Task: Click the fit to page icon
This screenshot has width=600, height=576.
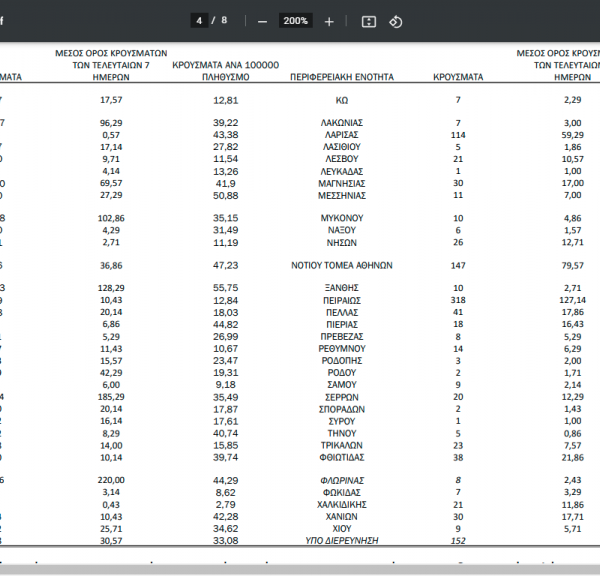Action: point(369,22)
